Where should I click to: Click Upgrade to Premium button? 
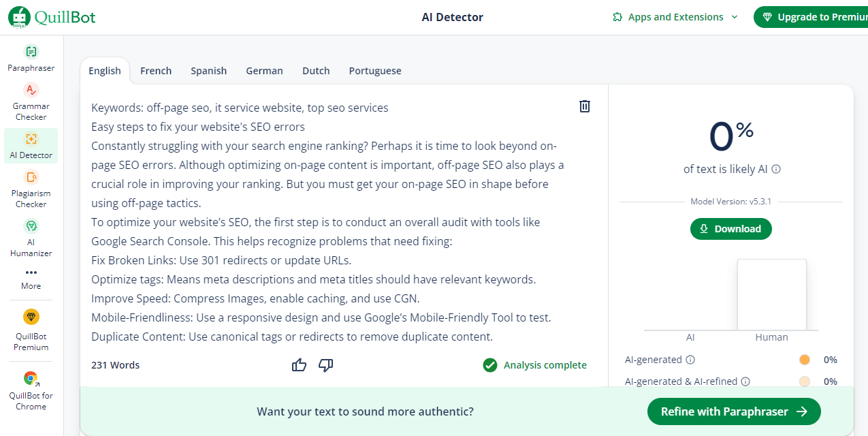coord(811,17)
